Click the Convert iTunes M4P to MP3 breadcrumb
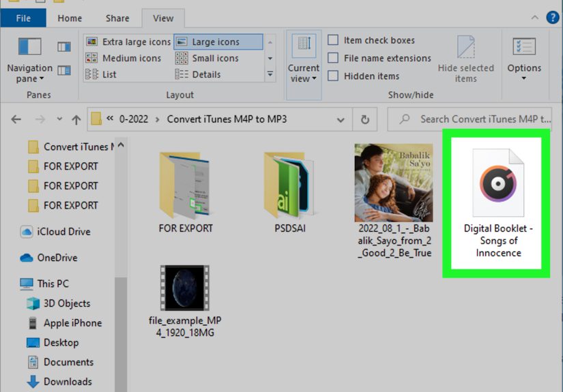563x392 pixels. (x=227, y=119)
